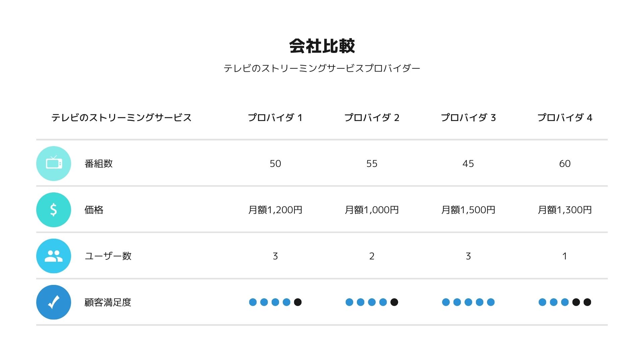Click Provider 2's black satisfaction dot
The height and width of the screenshot is (362, 644).
pos(394,302)
